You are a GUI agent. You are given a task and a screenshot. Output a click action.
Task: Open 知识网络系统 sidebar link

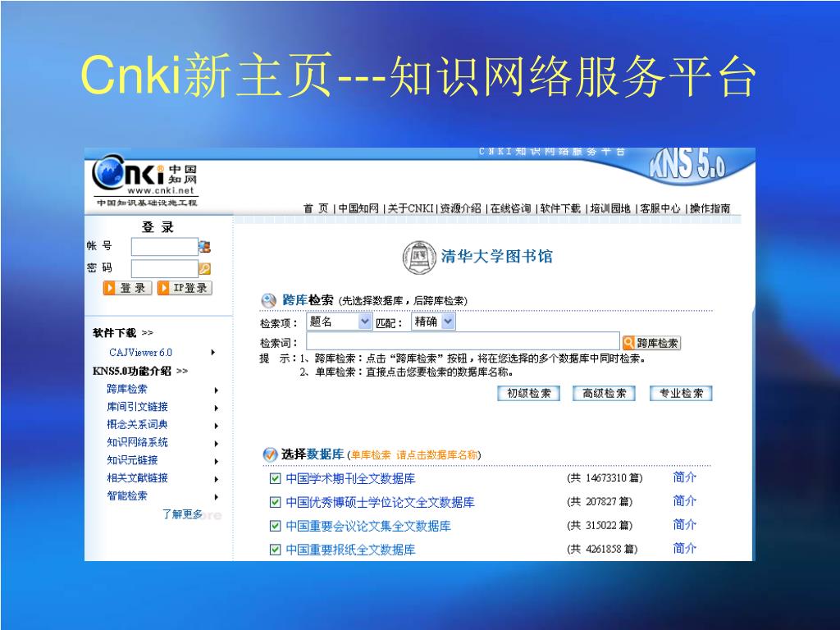[137, 442]
